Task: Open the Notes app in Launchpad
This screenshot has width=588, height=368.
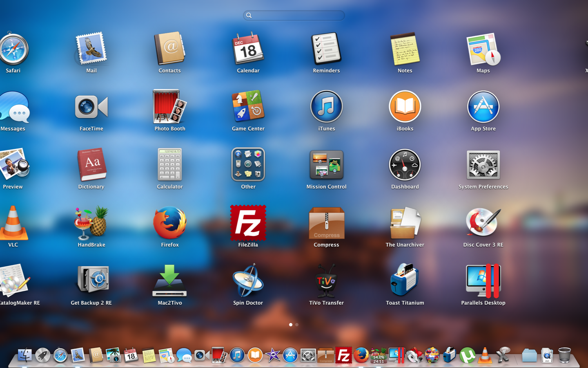Action: [405, 49]
